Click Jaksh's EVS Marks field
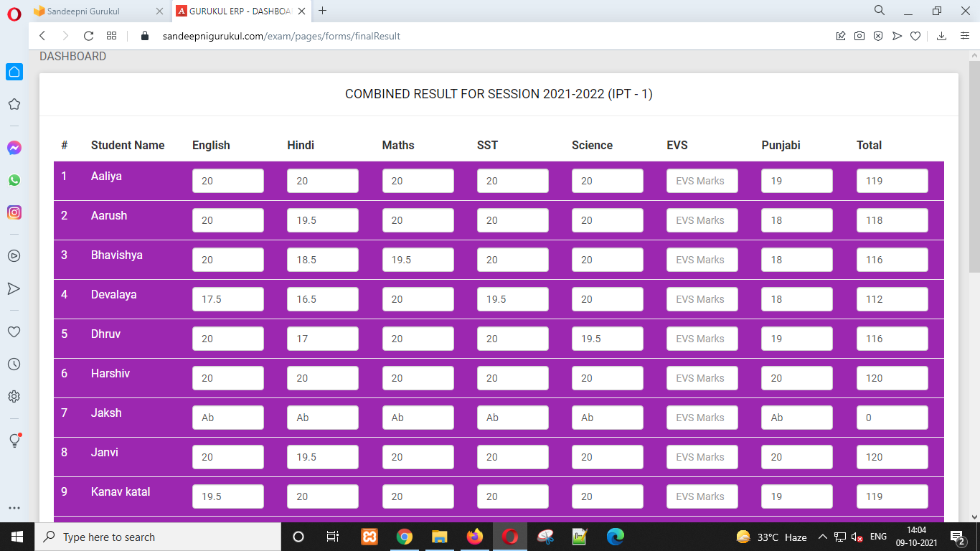 [x=702, y=418]
